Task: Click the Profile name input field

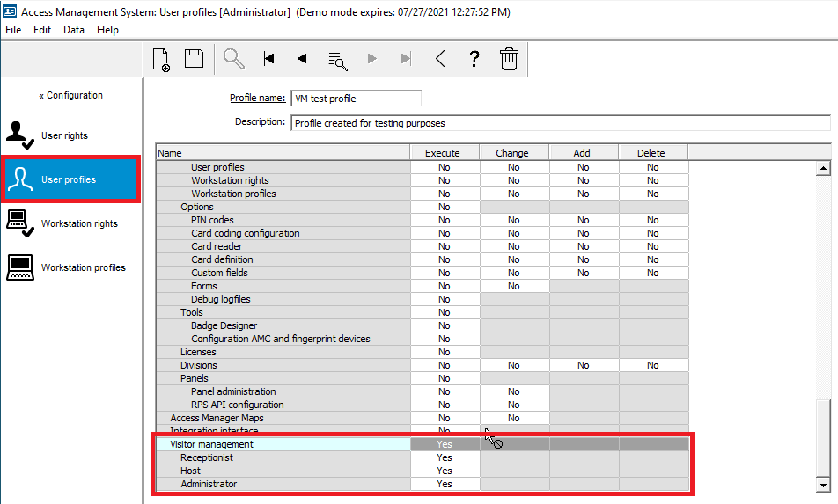Action: pyautogui.click(x=356, y=99)
